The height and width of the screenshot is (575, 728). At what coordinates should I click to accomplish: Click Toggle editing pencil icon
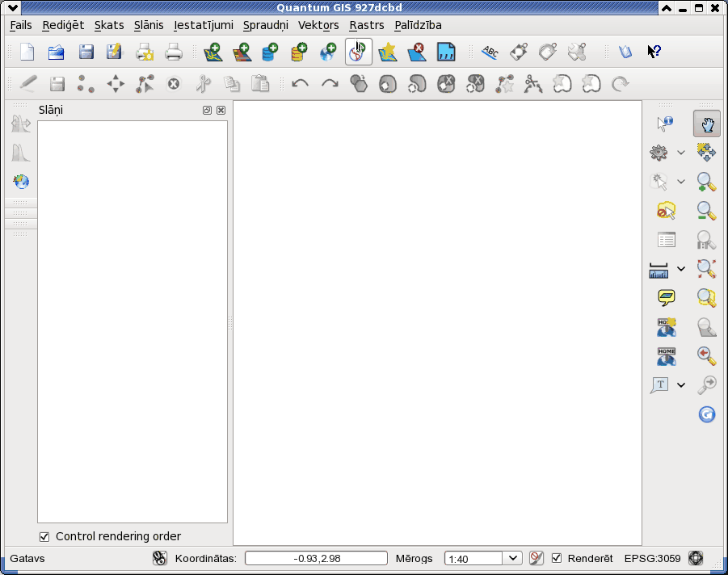click(27, 84)
